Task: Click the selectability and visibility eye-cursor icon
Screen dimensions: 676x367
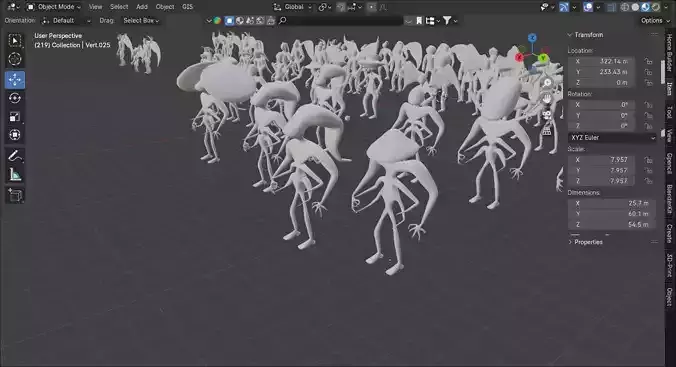Action: pos(544,7)
